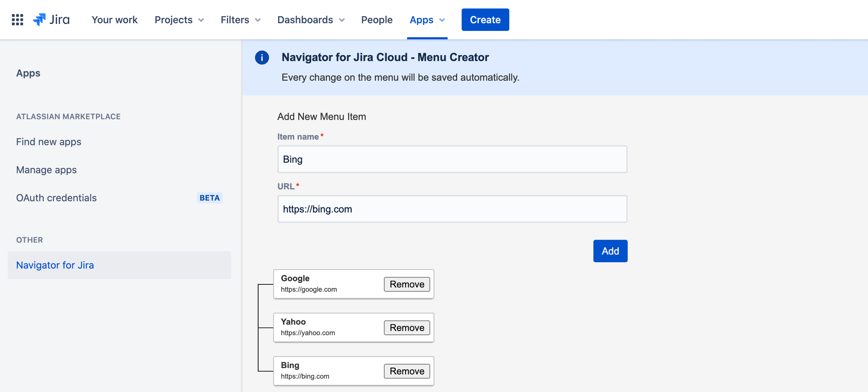Click the Atlassian Marketplace section label
The height and width of the screenshot is (392, 868).
coord(68,117)
